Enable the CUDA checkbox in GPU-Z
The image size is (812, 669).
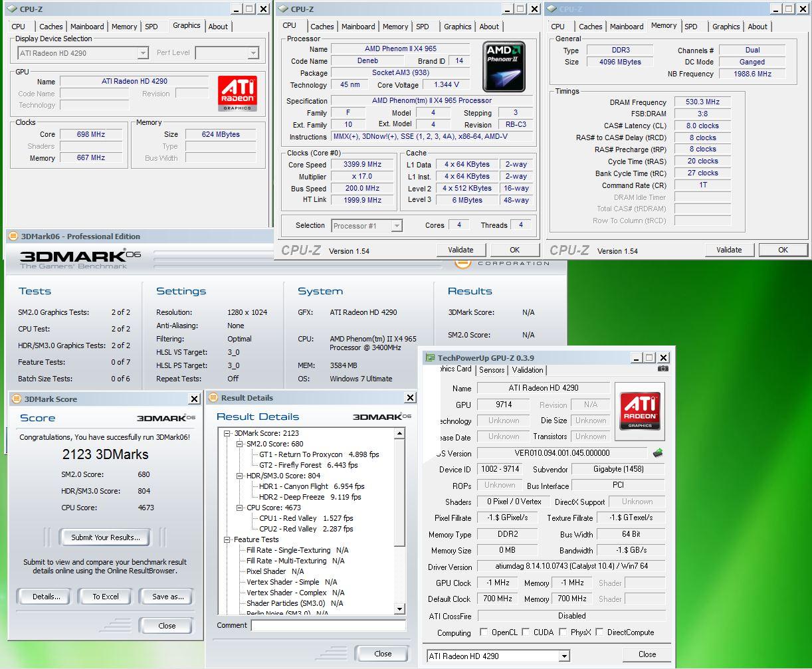526,632
